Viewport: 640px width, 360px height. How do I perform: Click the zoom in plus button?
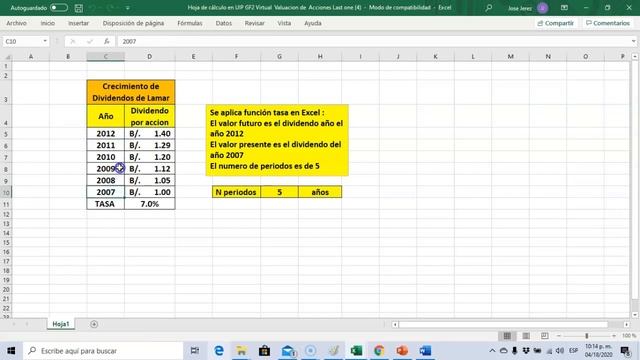coord(614,336)
